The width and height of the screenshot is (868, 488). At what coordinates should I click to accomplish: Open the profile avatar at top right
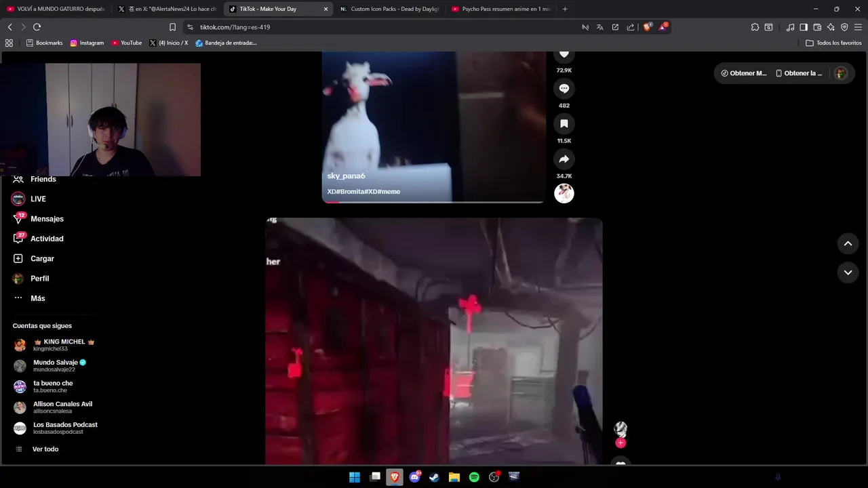click(841, 73)
